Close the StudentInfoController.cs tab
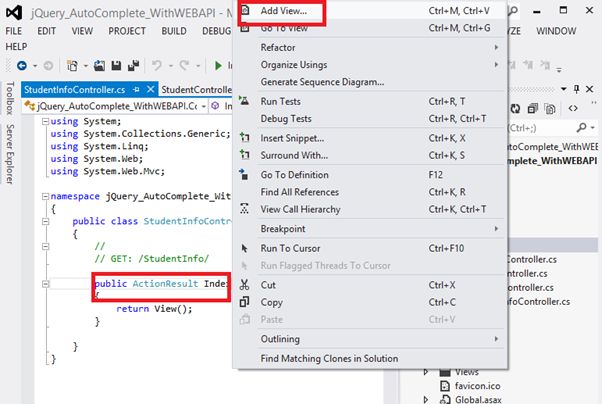 pyautogui.click(x=150, y=89)
